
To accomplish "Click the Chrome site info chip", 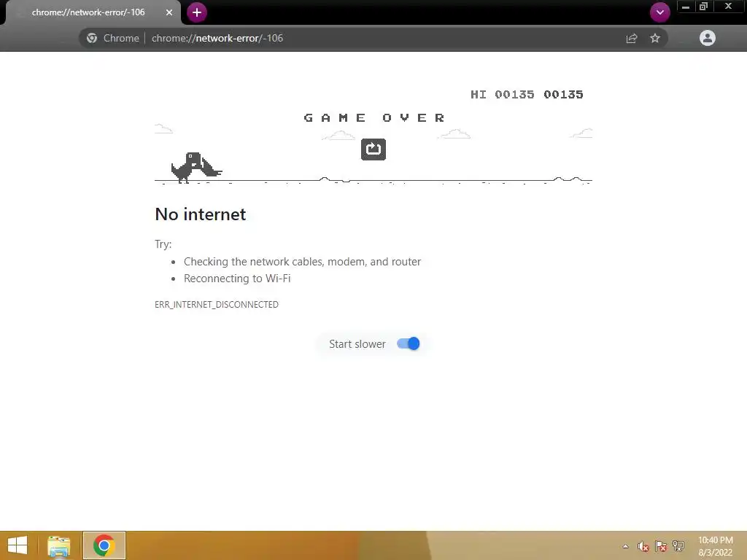I will (x=113, y=38).
